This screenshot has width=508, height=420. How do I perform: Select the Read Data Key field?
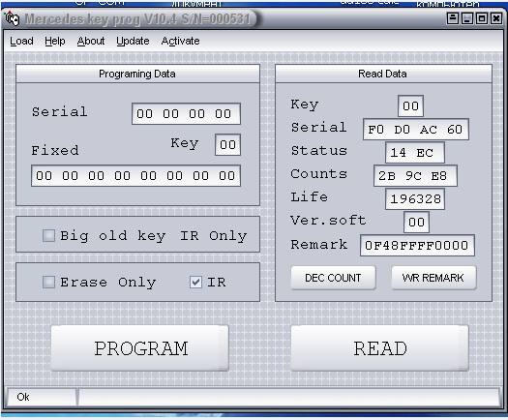click(410, 105)
